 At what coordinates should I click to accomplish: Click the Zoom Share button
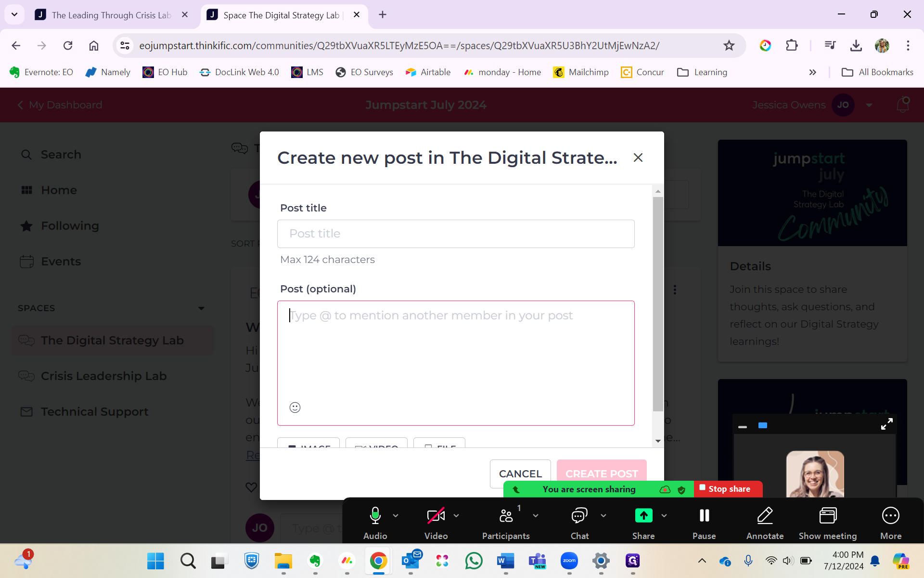(643, 523)
